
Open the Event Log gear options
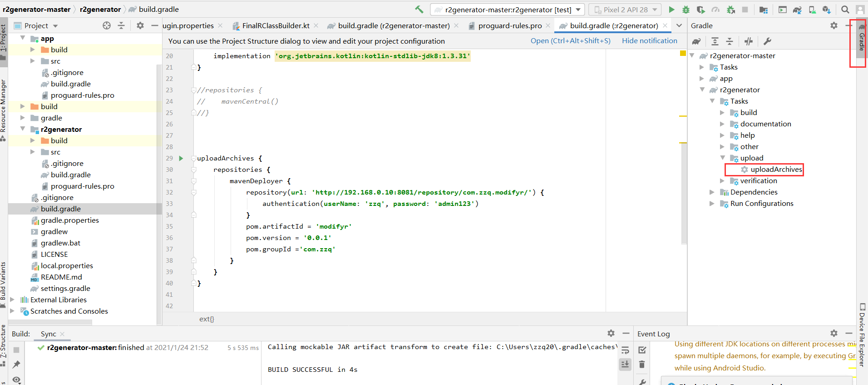(834, 333)
